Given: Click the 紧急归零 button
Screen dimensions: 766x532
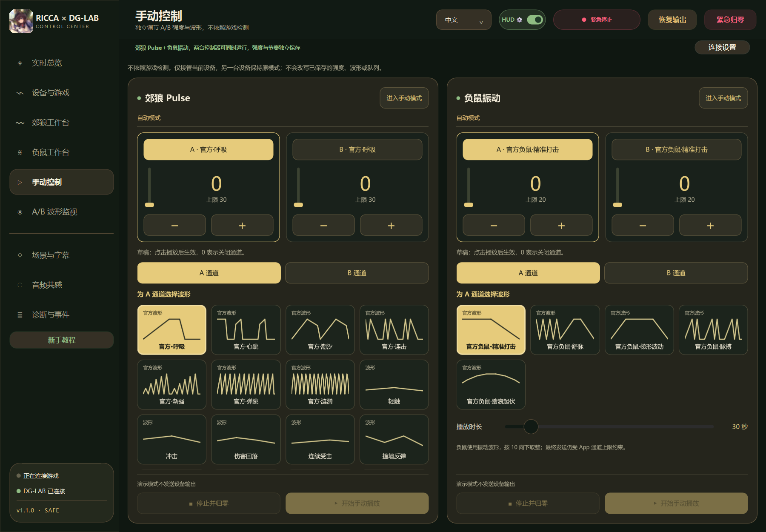Looking at the screenshot, I should coord(730,20).
